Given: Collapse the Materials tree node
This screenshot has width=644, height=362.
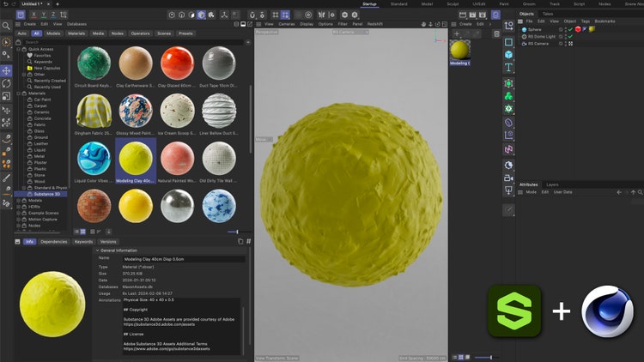Looking at the screenshot, I should tap(19, 94).
